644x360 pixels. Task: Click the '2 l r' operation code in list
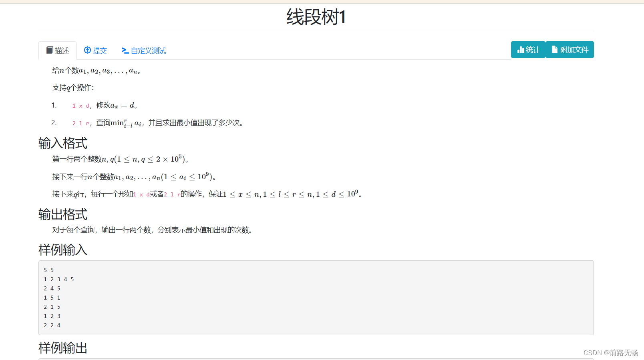click(x=80, y=124)
